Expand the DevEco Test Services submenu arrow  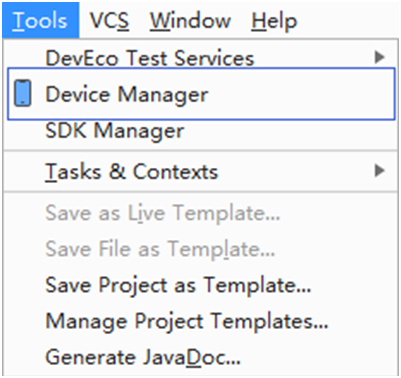[379, 57]
